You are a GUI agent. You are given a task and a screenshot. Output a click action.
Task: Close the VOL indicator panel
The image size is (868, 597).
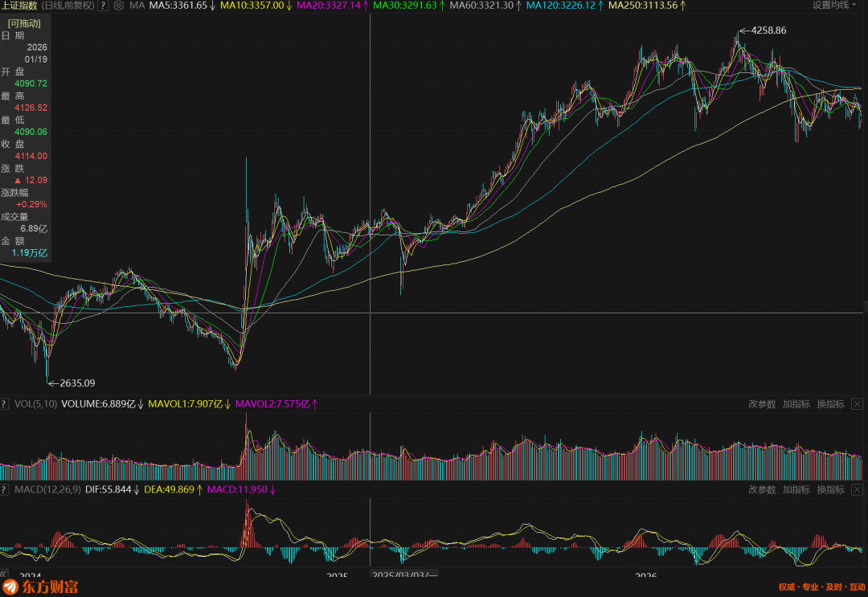coord(857,404)
